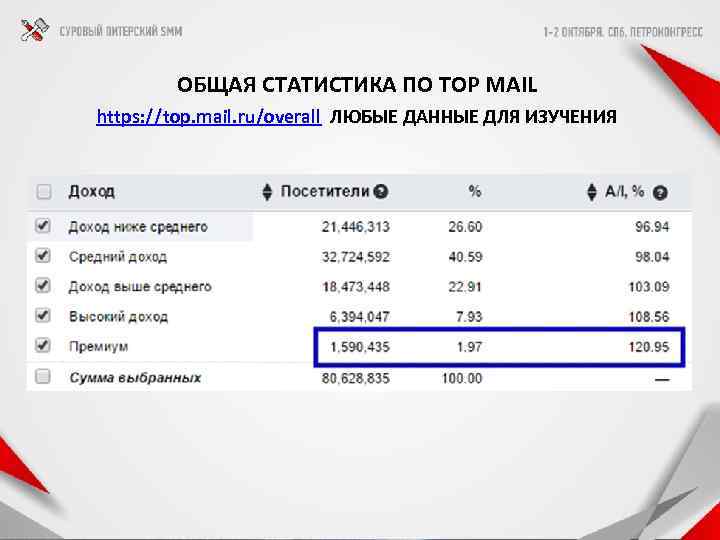Image resolution: width=720 pixels, height=540 pixels.
Task: Uncheck the Доход ниже среднего checkbox
Action: (43, 225)
